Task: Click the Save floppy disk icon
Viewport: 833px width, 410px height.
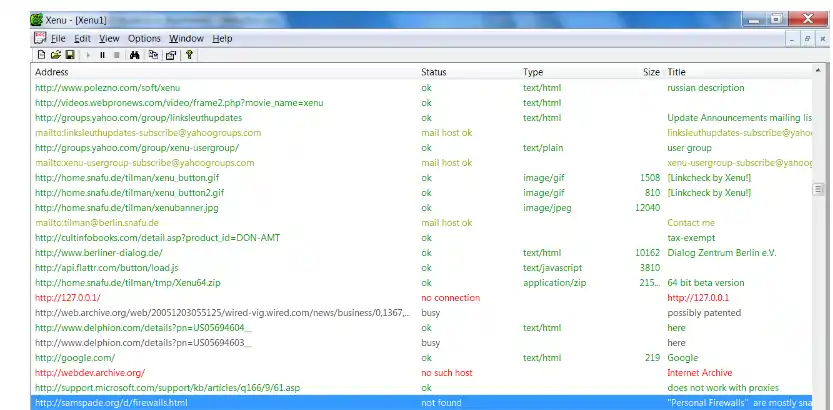Action: coord(70,55)
